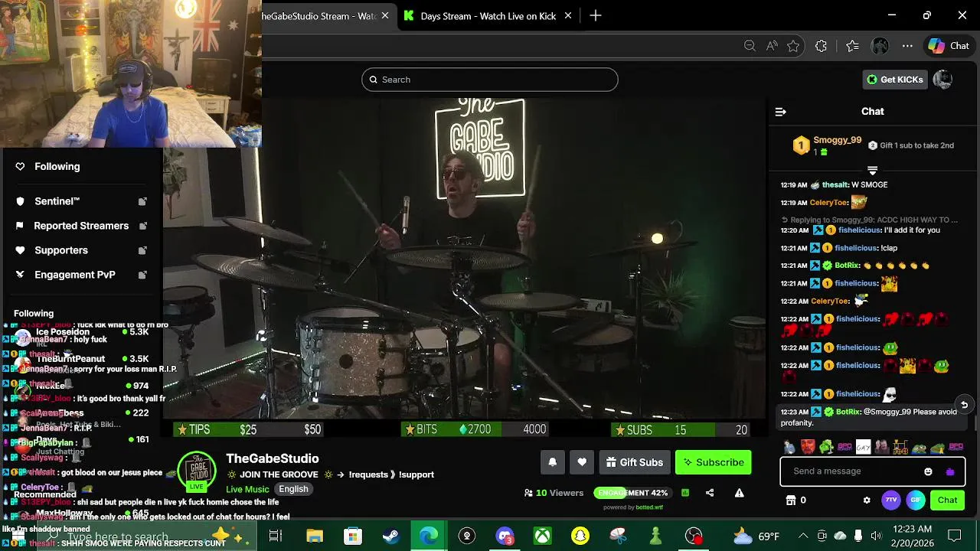Open Reported Streamers in sidebar

(81, 226)
